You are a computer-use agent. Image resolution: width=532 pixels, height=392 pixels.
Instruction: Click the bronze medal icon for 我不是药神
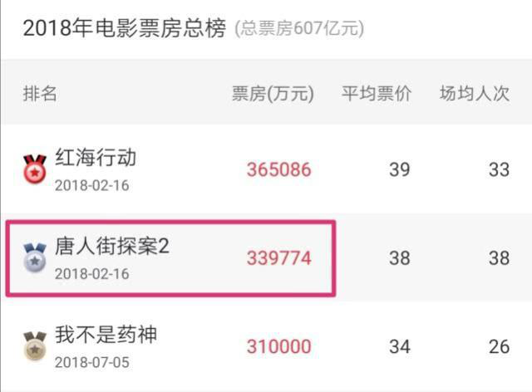[x=35, y=345]
